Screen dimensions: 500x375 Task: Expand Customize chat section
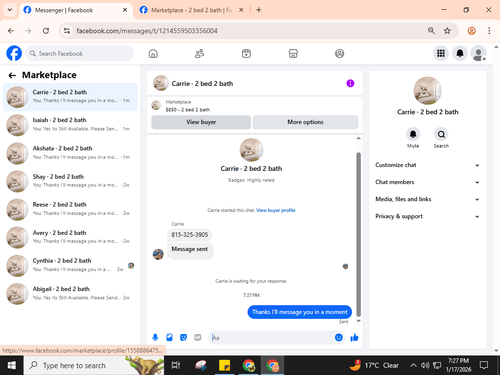coord(427,165)
